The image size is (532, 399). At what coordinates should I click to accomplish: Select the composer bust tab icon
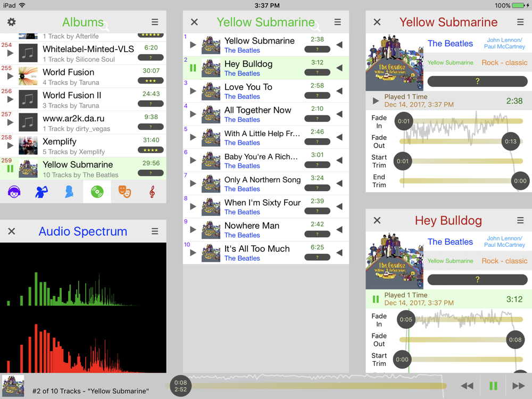click(69, 192)
